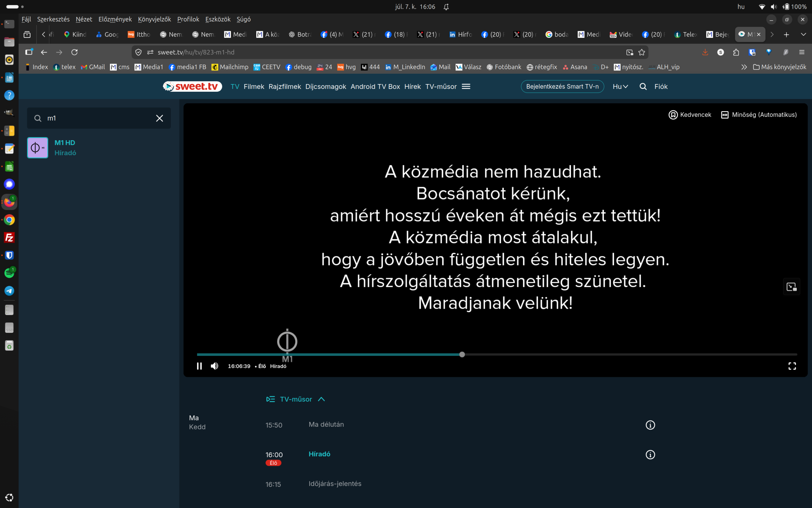Screen dimensions: 812x508
Task: Open FileZilla from the dock
Action: (x=9, y=237)
